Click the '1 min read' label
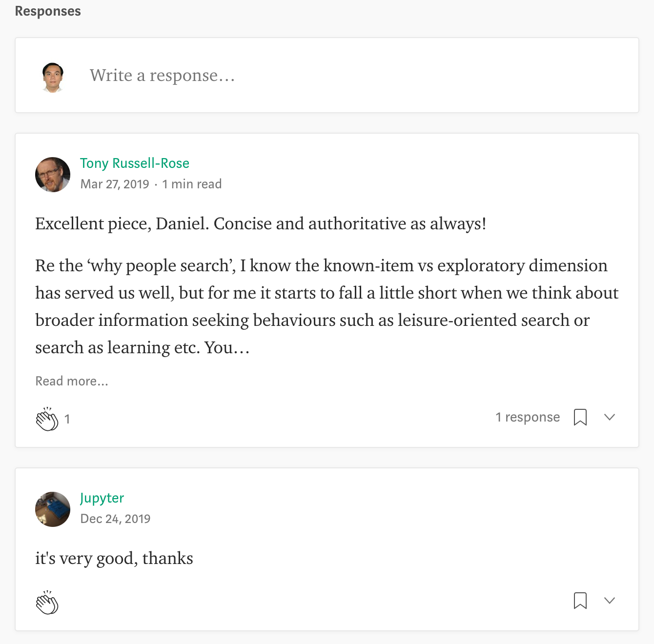654x644 pixels. point(192,184)
